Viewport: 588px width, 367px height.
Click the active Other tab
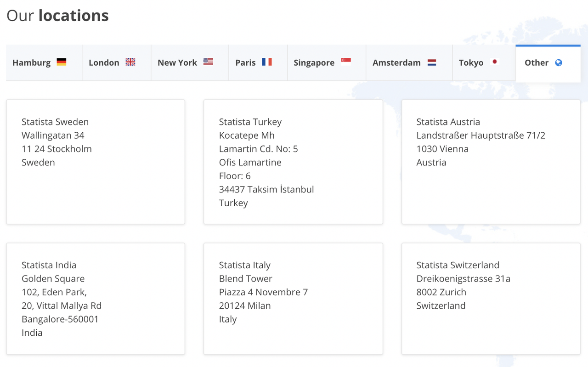(x=548, y=63)
